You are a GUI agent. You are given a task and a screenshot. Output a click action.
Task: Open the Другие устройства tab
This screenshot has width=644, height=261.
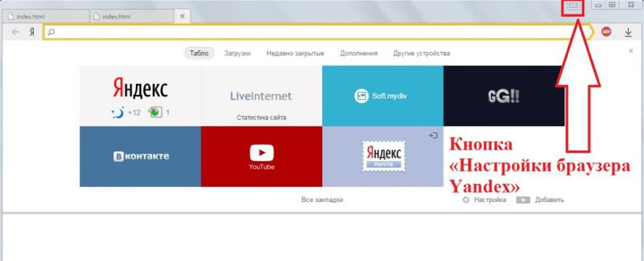coord(421,53)
